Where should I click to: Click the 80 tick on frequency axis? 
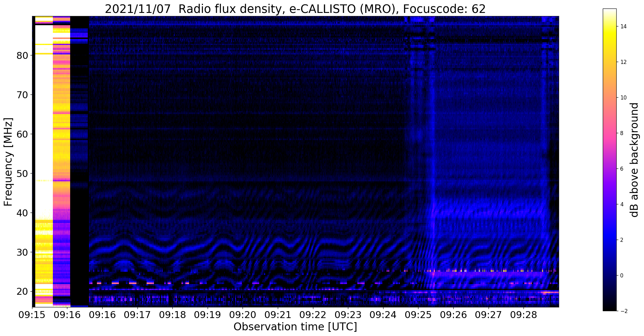click(22, 56)
